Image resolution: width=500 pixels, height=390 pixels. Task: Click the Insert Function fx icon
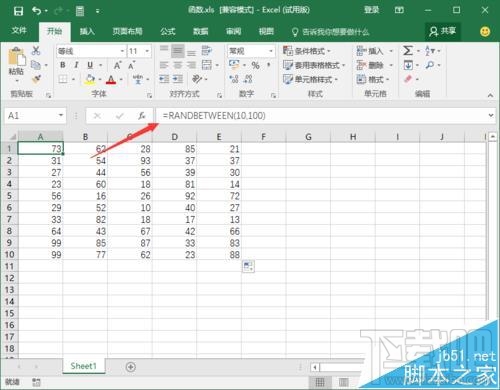142,116
